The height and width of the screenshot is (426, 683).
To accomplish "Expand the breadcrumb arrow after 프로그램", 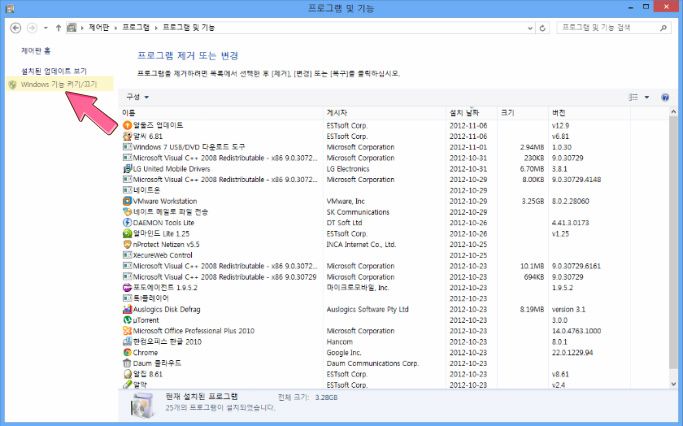I will 156,28.
